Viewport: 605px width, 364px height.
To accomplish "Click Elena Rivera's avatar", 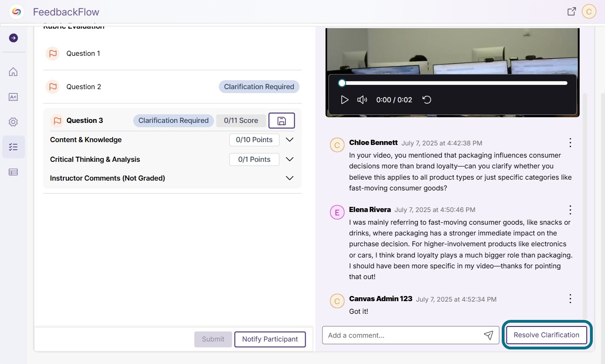I will pos(337,212).
